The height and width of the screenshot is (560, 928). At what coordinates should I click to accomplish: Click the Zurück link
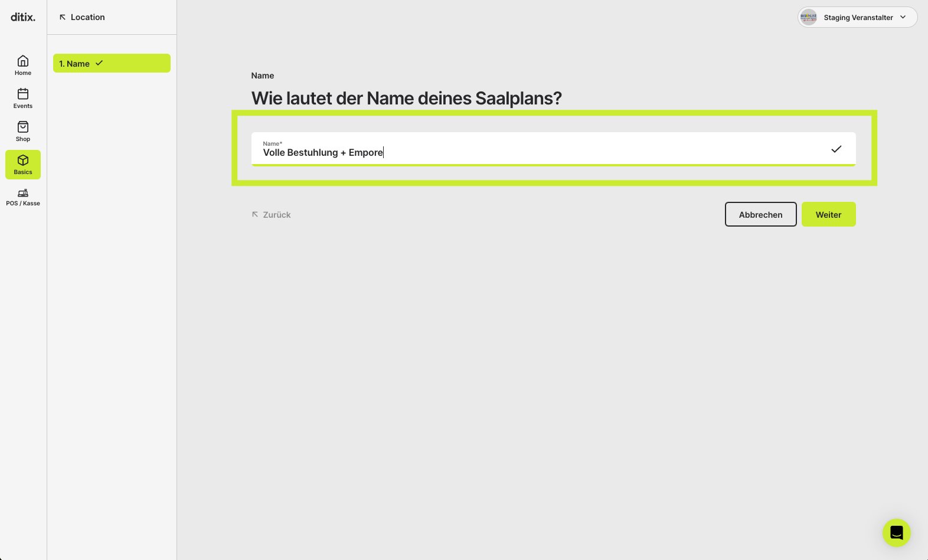(271, 215)
